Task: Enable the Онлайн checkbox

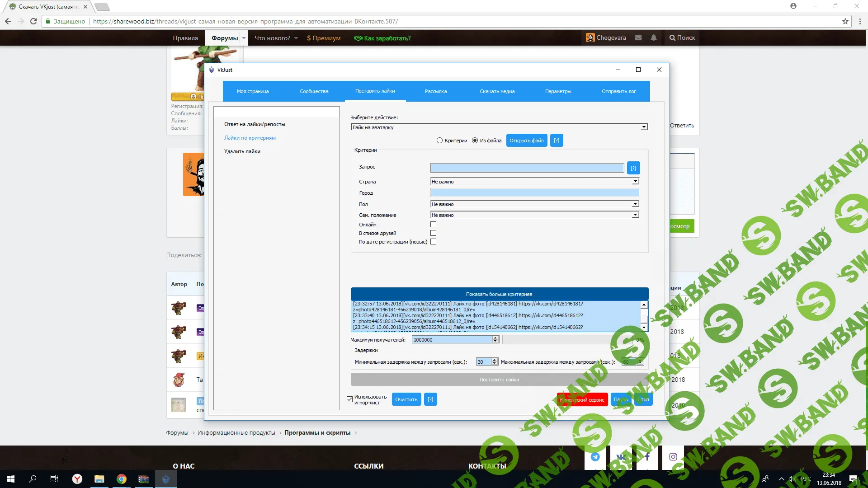Action: point(433,225)
